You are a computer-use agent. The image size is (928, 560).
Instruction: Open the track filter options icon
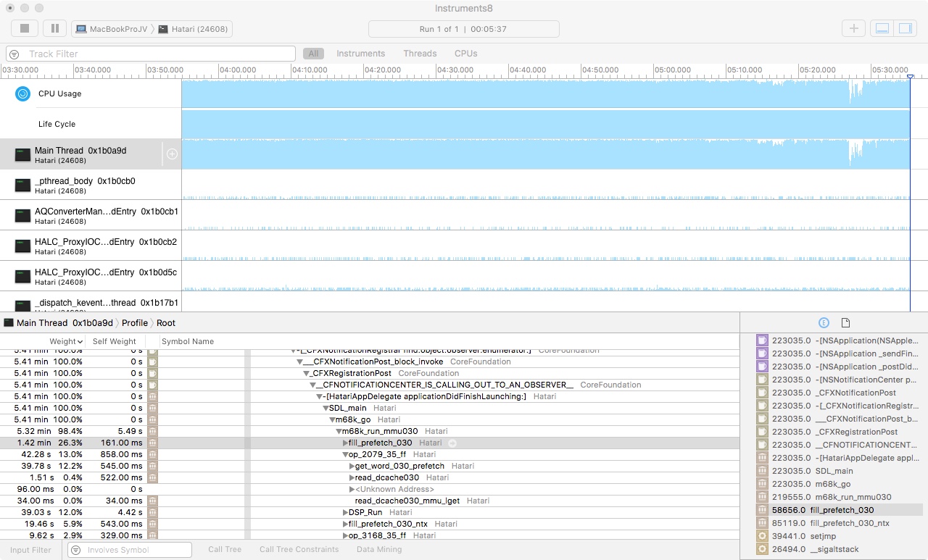click(14, 54)
